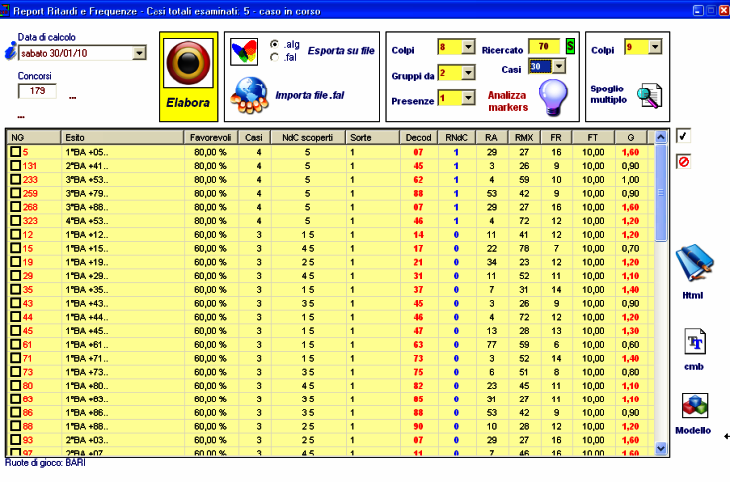Click the Concorsi input field
The image size is (730, 482).
[37, 91]
